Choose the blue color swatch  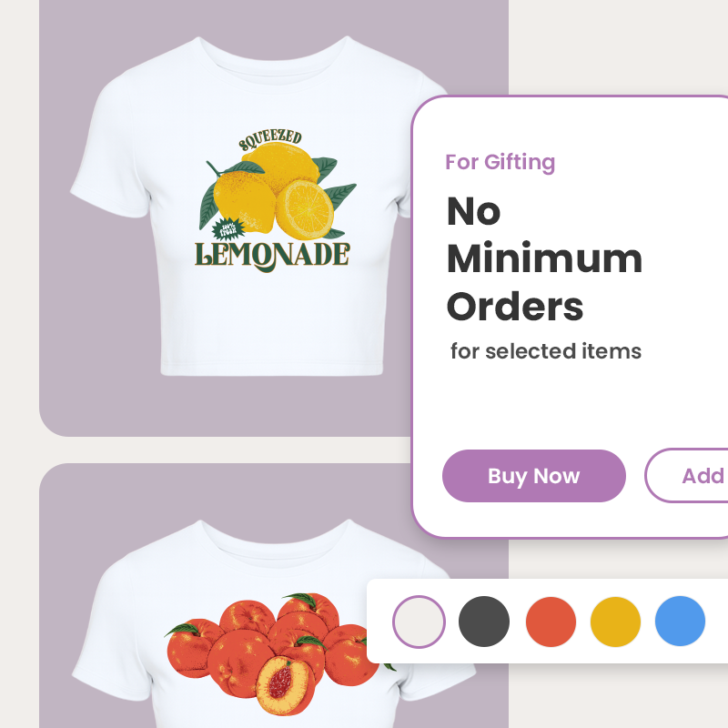point(680,622)
